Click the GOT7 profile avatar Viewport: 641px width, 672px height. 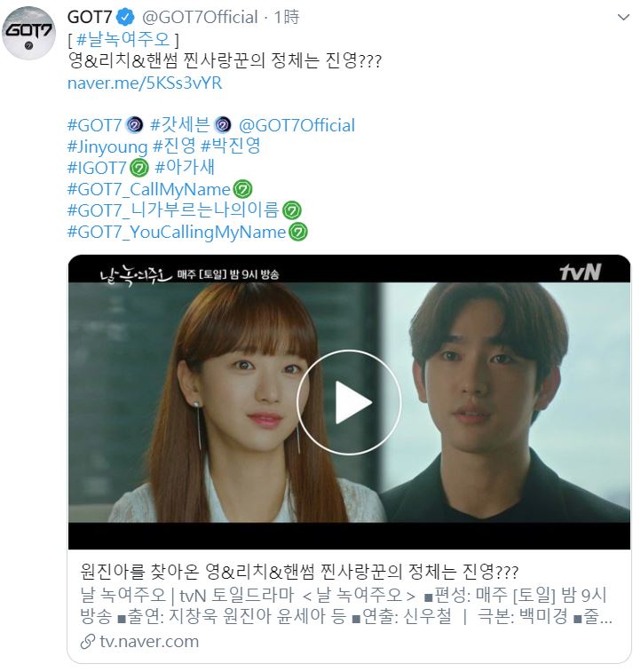pyautogui.click(x=28, y=33)
